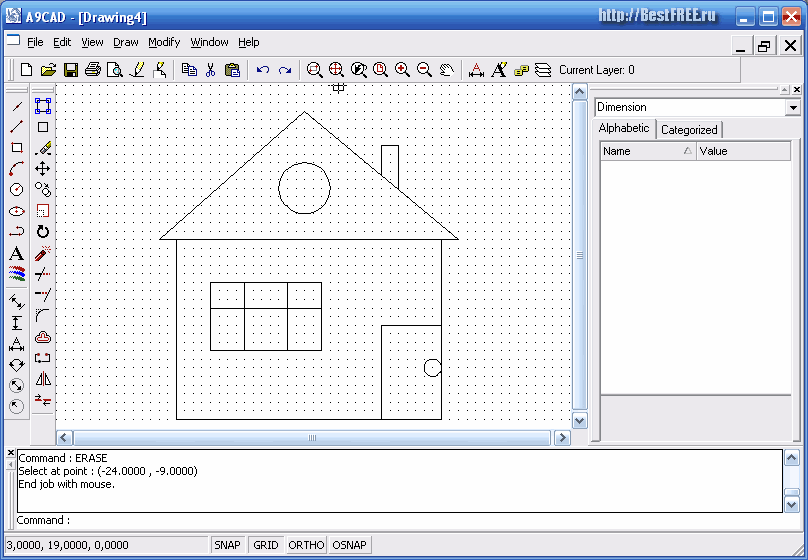This screenshot has width=808, height=560.
Task: Toggle SNAP mode in status bar
Action: click(x=227, y=545)
